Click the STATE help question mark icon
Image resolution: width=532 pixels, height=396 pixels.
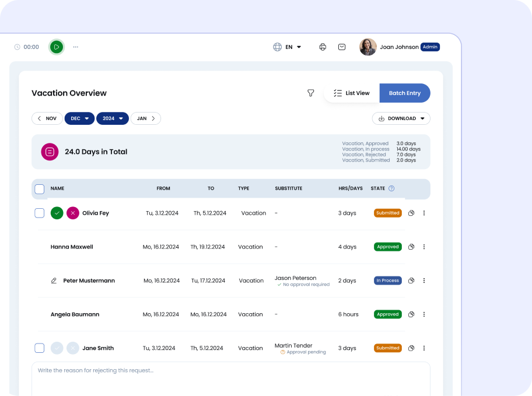391,188
